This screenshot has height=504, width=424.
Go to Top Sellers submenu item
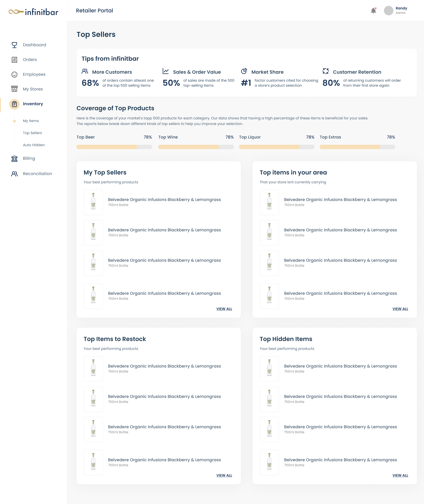(32, 133)
